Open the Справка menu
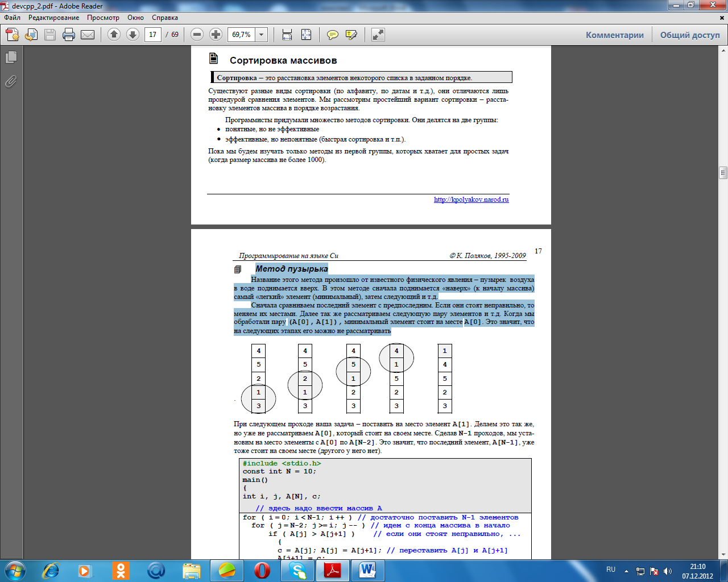This screenshot has height=582, width=728. (x=165, y=18)
